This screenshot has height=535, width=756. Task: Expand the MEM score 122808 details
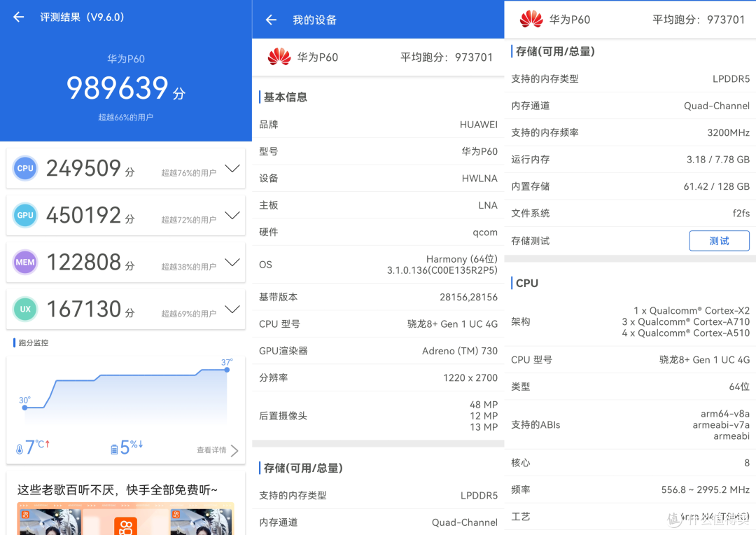pyautogui.click(x=232, y=263)
